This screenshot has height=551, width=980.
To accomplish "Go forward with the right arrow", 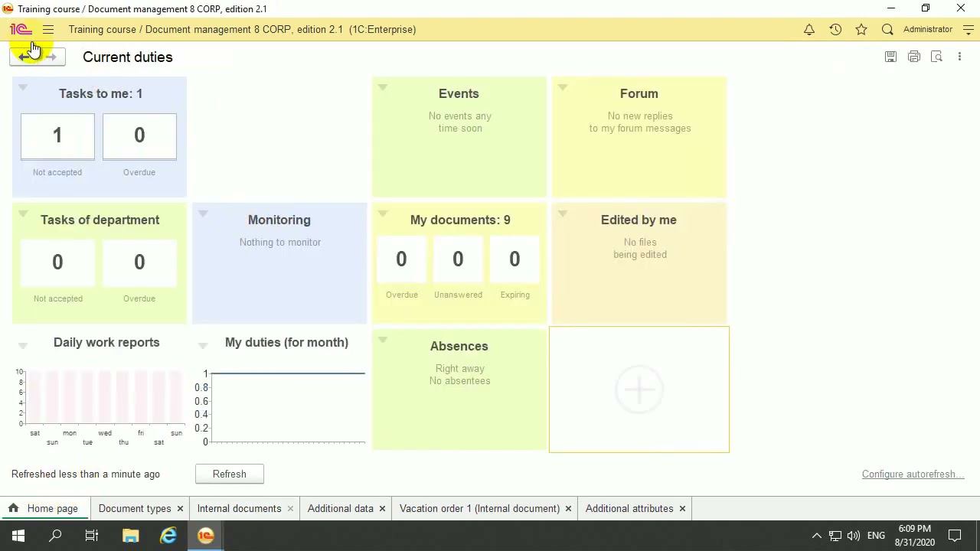I will pyautogui.click(x=51, y=57).
